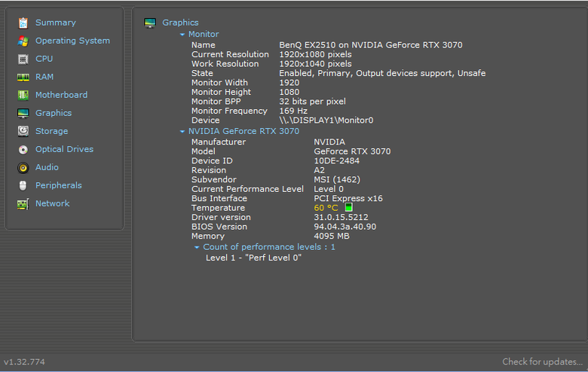
Task: Open the Motherboard section
Action: coord(62,95)
